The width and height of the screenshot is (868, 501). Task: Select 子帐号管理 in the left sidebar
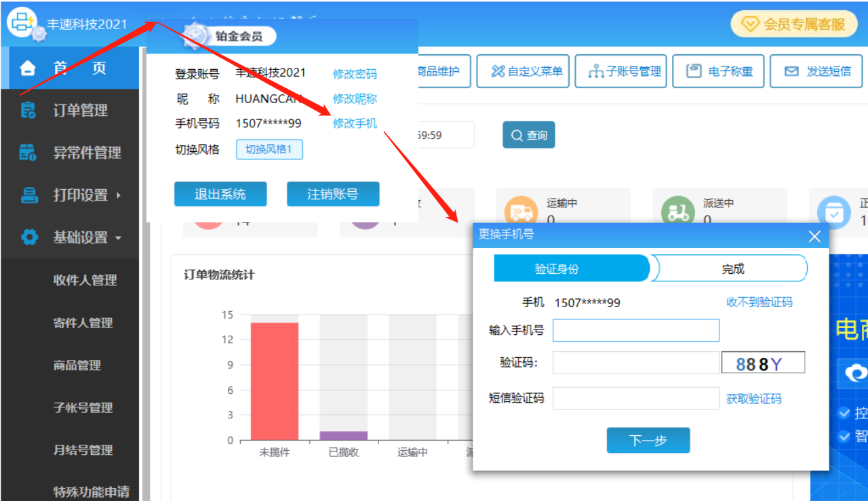tap(83, 408)
